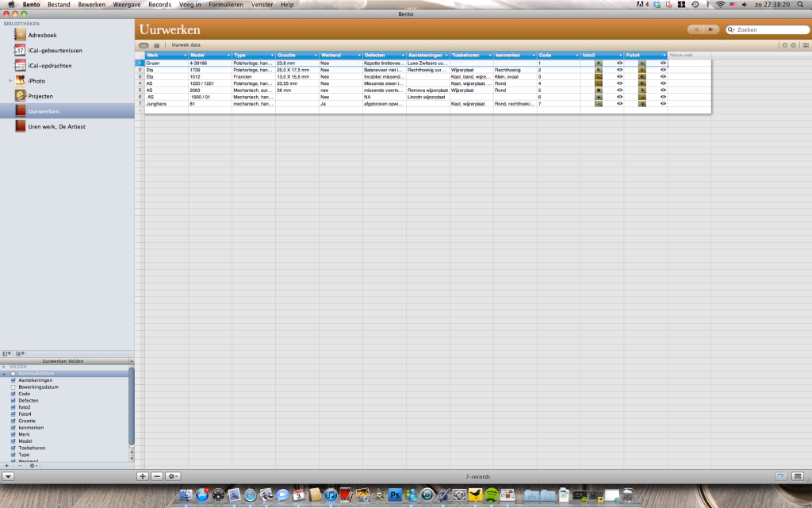
Task: Check the Bewerkingsdatum field checkbox
Action: pos(13,387)
